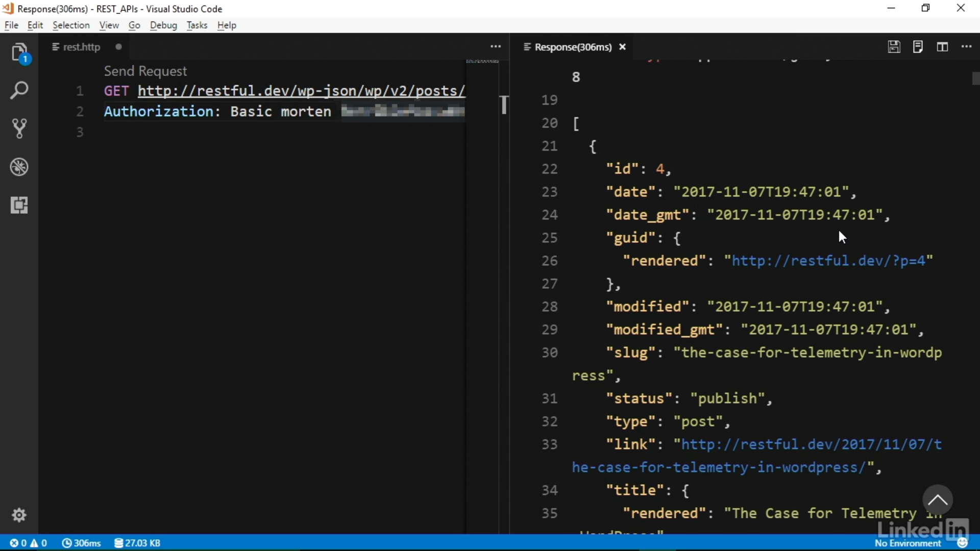Open left editor more actions menu

[x=496, y=46]
